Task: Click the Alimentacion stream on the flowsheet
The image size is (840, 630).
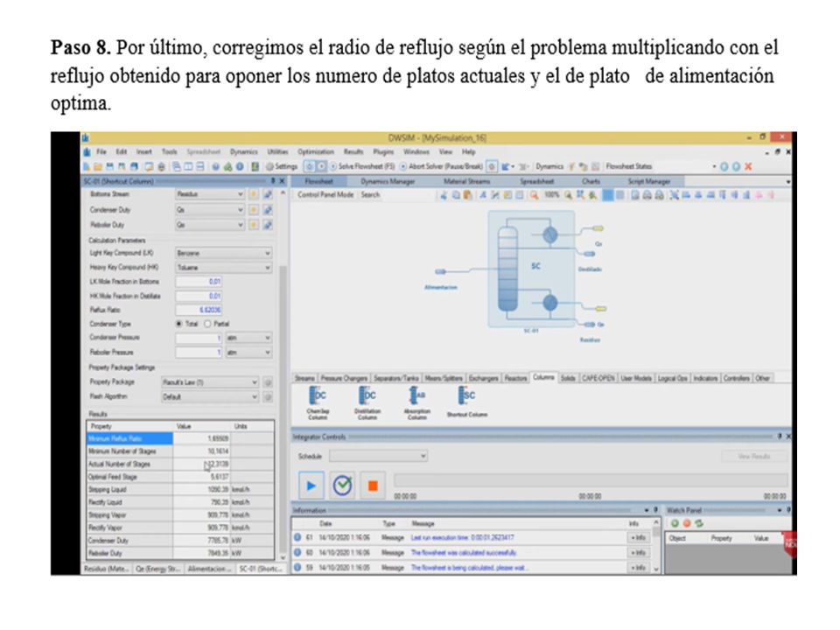Action: pos(440,272)
